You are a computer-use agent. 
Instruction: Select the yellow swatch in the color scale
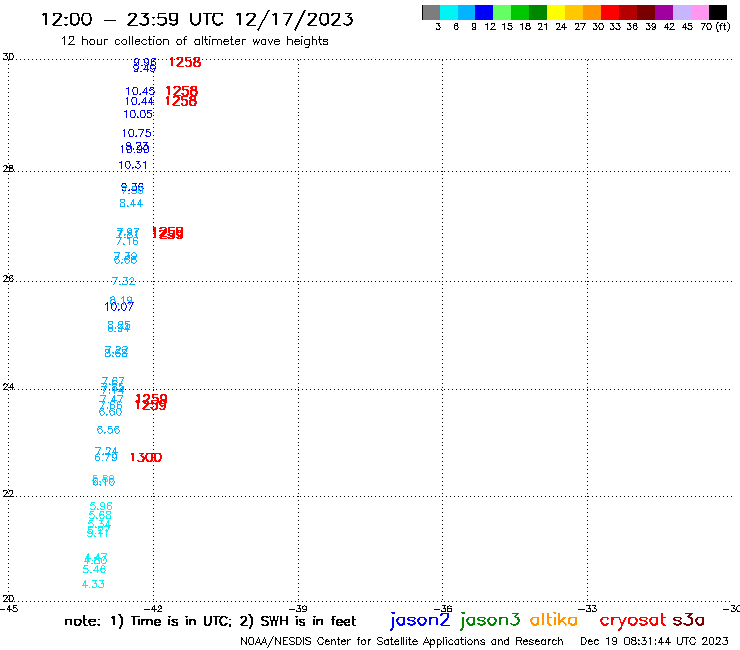click(555, 12)
